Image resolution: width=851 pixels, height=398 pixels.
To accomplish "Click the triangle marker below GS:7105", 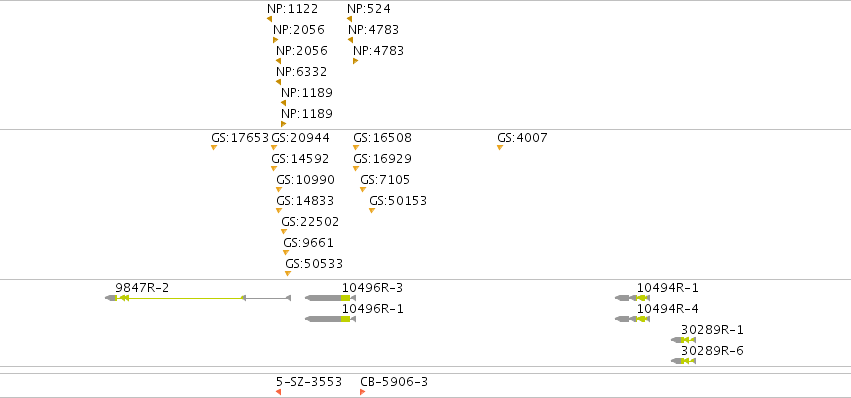I will tap(363, 190).
